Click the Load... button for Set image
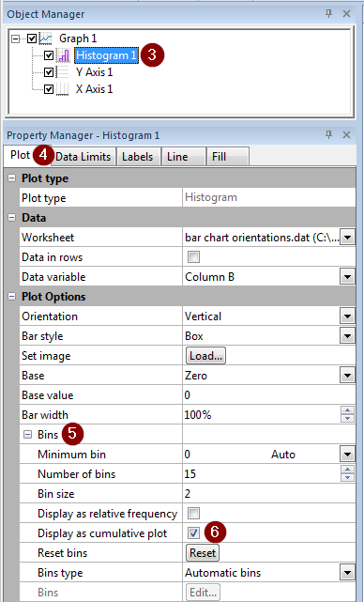The height and width of the screenshot is (602, 364). tap(206, 356)
